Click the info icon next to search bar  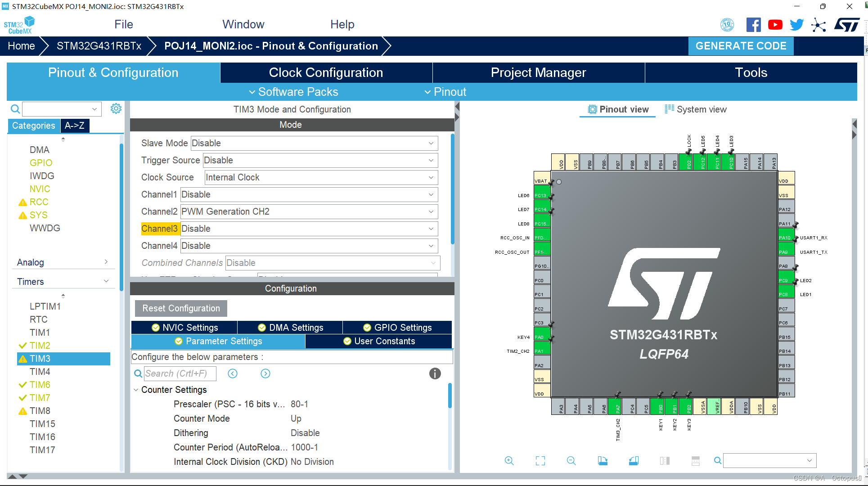435,373
